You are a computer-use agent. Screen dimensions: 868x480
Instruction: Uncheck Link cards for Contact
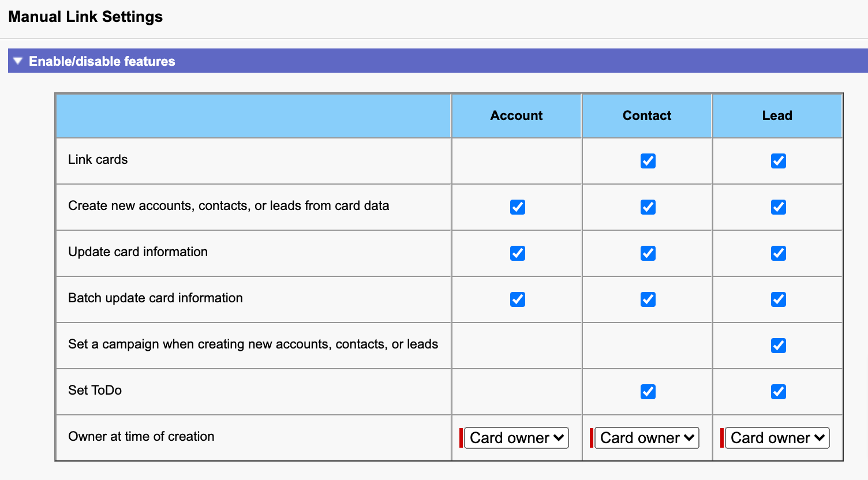[648, 161]
